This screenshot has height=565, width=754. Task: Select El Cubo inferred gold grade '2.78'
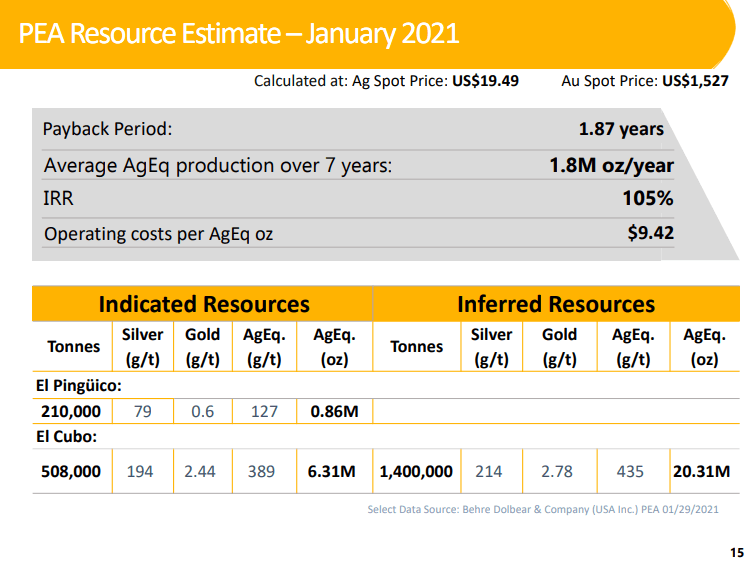point(557,471)
